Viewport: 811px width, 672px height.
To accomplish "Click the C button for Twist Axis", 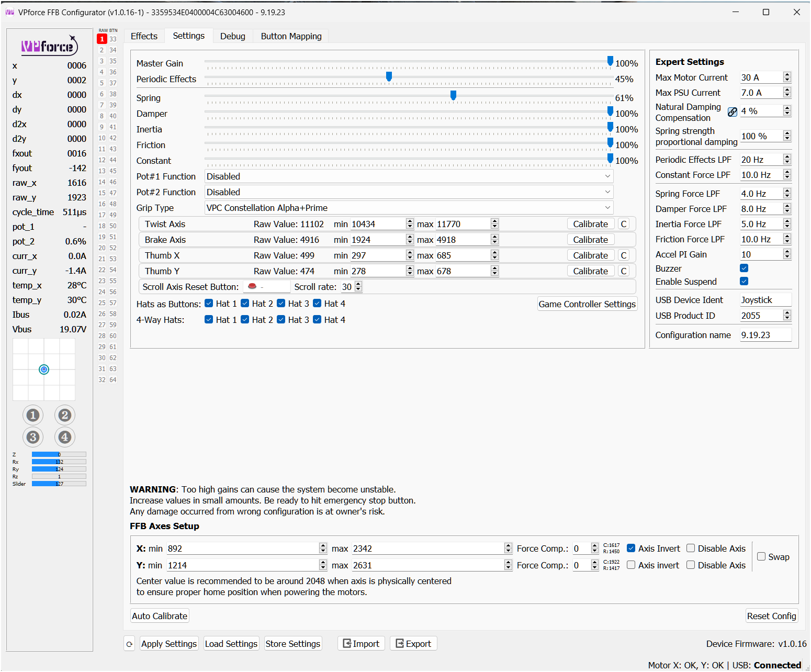I will tap(623, 224).
